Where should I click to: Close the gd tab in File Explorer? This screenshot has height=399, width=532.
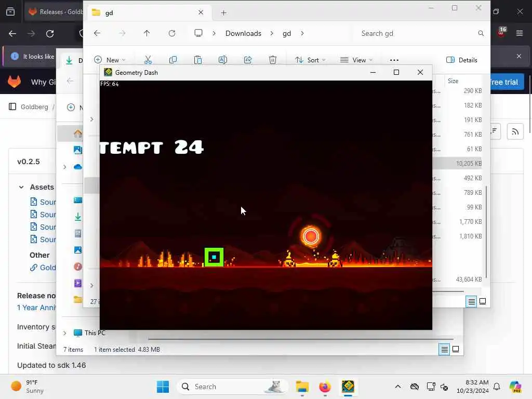201,12
